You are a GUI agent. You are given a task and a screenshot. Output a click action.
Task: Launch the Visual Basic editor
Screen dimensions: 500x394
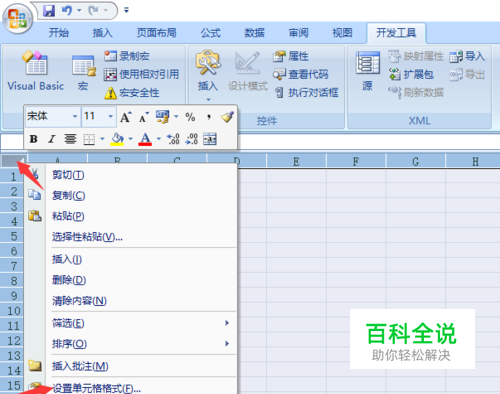36,71
